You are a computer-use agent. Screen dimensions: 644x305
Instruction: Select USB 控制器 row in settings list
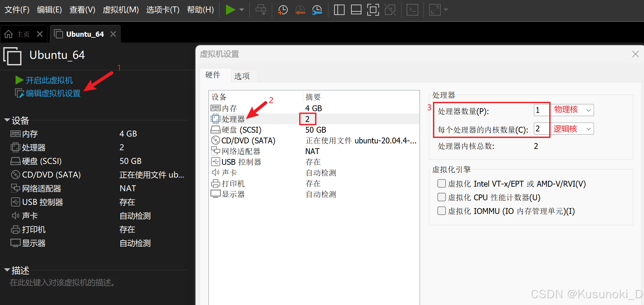pyautogui.click(x=314, y=162)
